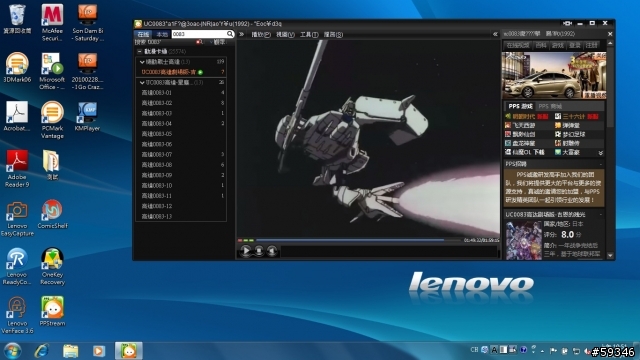
Task: Click the compact mode icon in the title bar
Action: pyautogui.click(x=567, y=23)
